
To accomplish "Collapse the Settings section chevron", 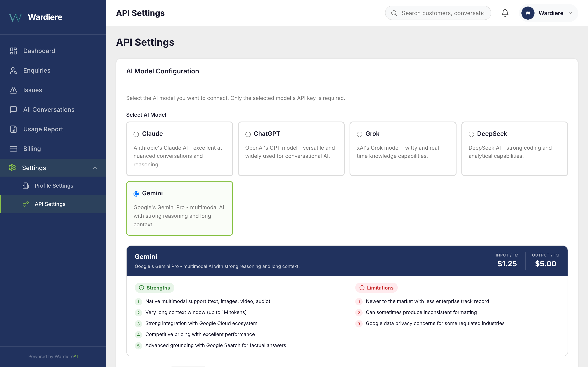I will pos(95,167).
